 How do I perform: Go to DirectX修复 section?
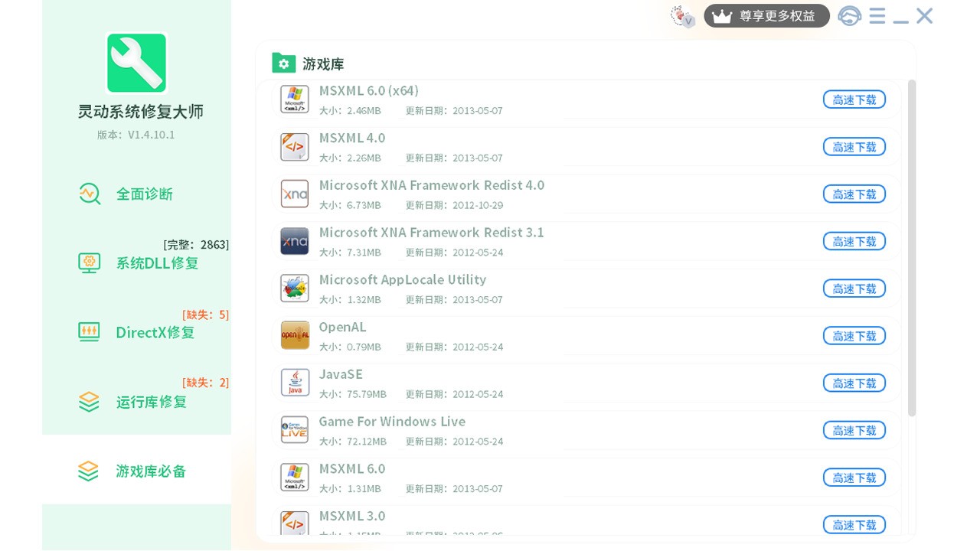[x=136, y=332]
